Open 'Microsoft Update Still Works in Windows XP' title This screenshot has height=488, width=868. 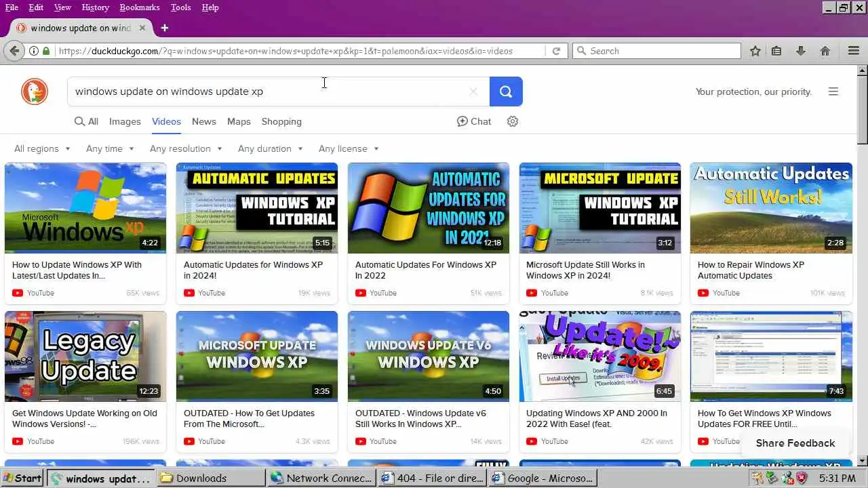[585, 270]
